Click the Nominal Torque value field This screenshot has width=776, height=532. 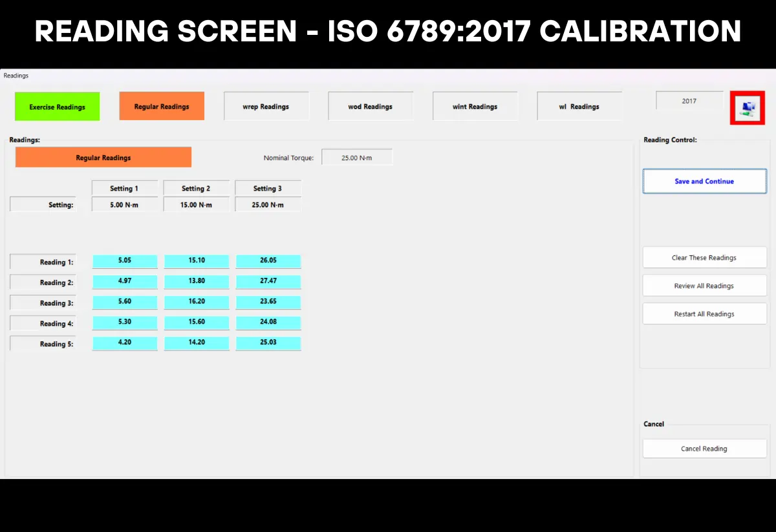point(357,156)
